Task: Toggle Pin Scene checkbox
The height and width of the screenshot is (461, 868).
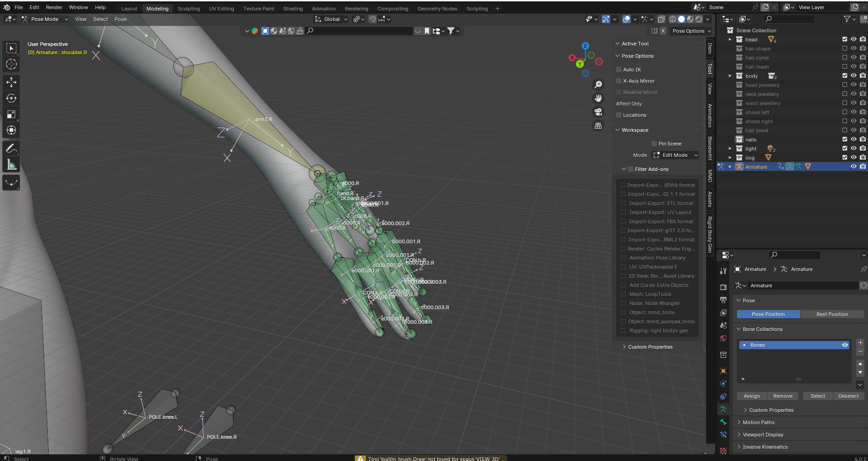Action: point(654,144)
